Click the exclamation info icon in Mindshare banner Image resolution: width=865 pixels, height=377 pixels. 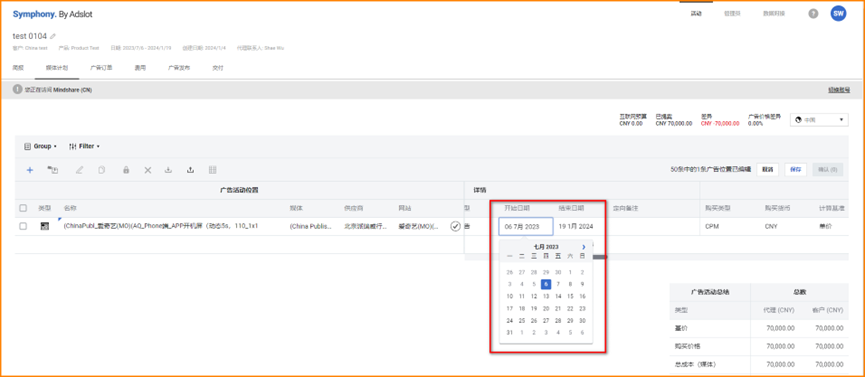pos(18,89)
